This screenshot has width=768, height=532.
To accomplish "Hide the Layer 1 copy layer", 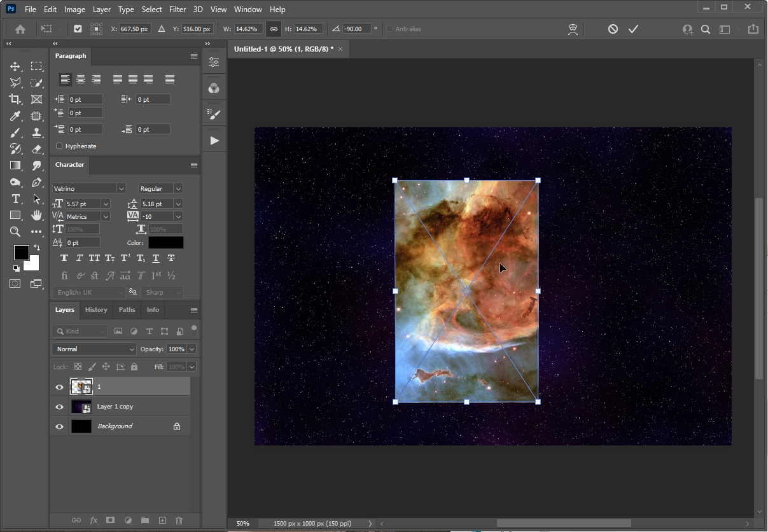I will pos(59,407).
